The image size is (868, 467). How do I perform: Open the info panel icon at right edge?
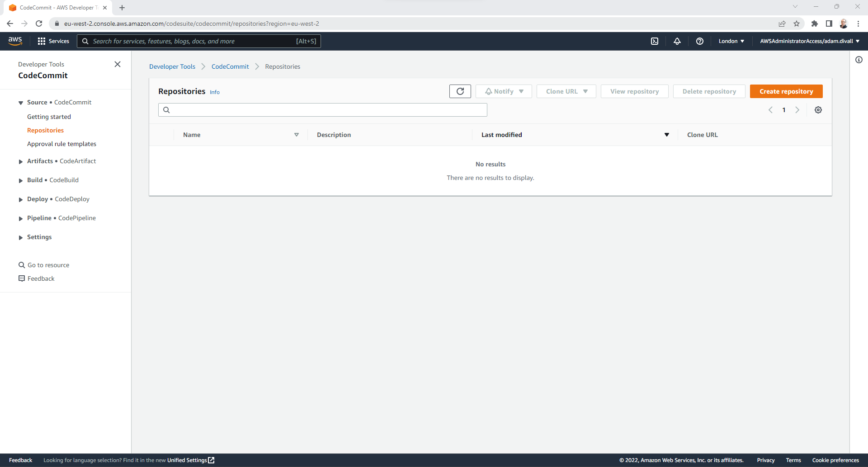click(x=859, y=60)
